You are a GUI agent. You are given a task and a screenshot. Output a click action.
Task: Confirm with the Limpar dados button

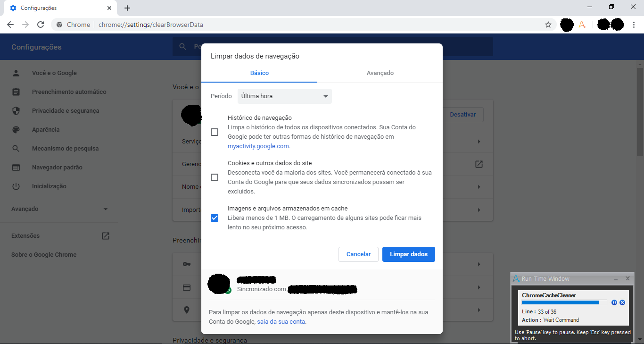pos(409,254)
